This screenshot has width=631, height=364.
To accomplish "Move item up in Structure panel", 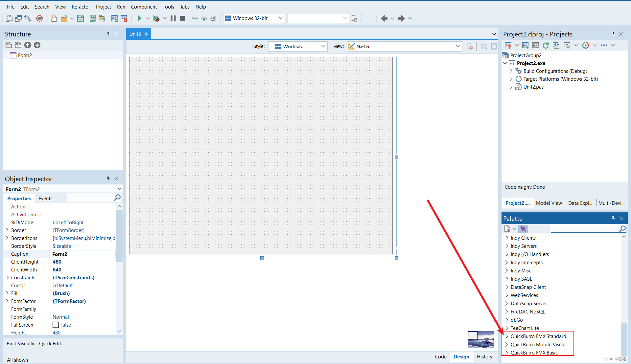I will [x=28, y=45].
